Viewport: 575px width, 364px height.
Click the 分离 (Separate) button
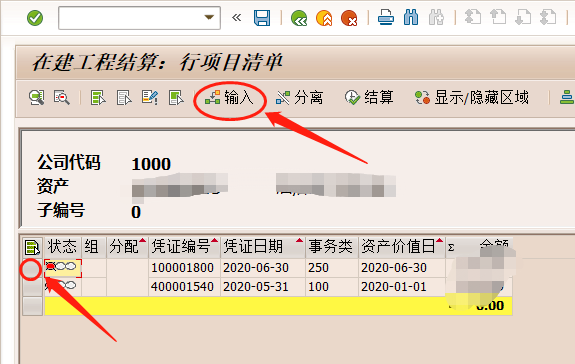(x=299, y=98)
